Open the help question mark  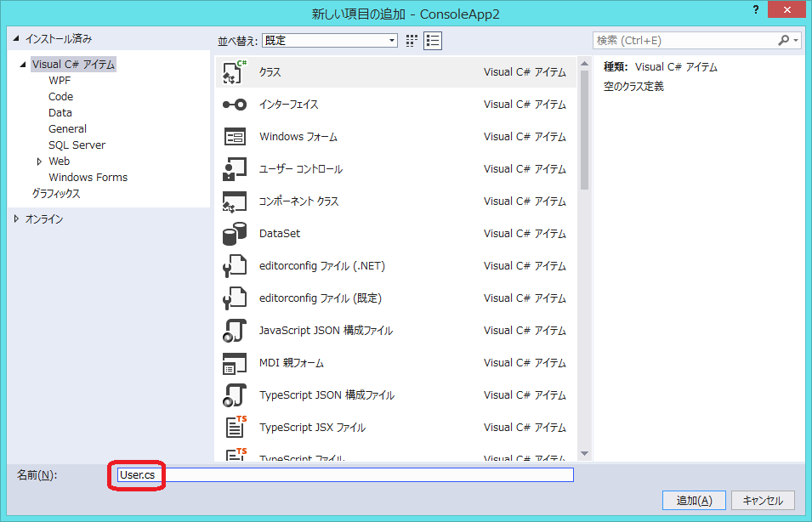coord(756,9)
